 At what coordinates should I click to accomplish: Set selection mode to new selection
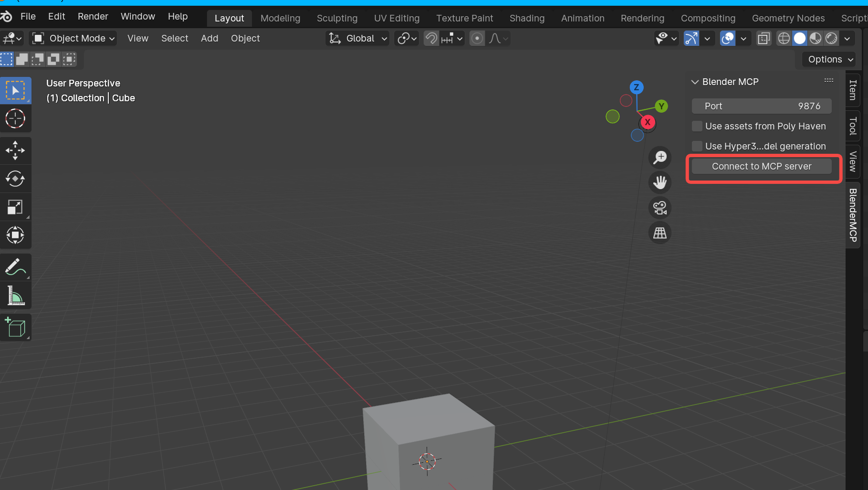point(7,59)
